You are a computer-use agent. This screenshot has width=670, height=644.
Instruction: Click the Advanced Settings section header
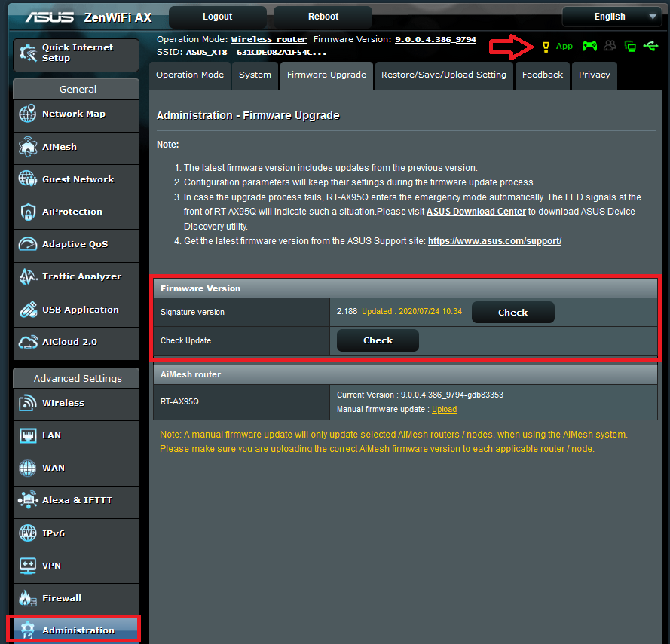pyautogui.click(x=76, y=378)
